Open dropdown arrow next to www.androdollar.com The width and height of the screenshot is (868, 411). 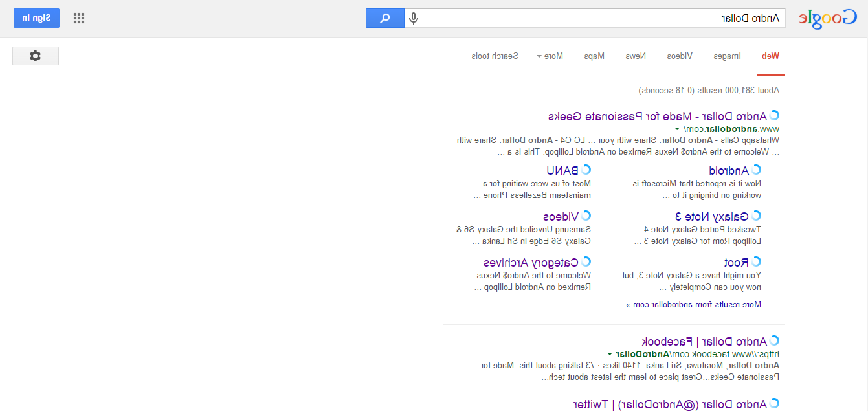tap(678, 129)
